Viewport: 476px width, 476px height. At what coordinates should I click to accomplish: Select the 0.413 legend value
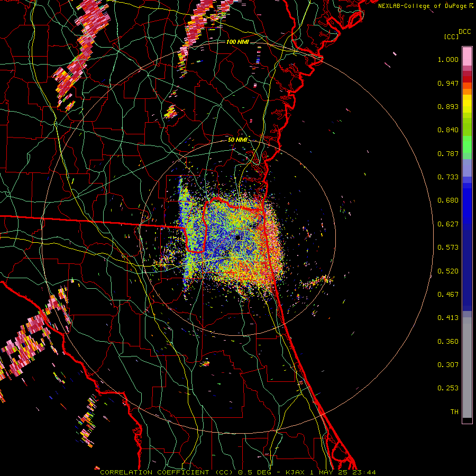[x=448, y=318]
